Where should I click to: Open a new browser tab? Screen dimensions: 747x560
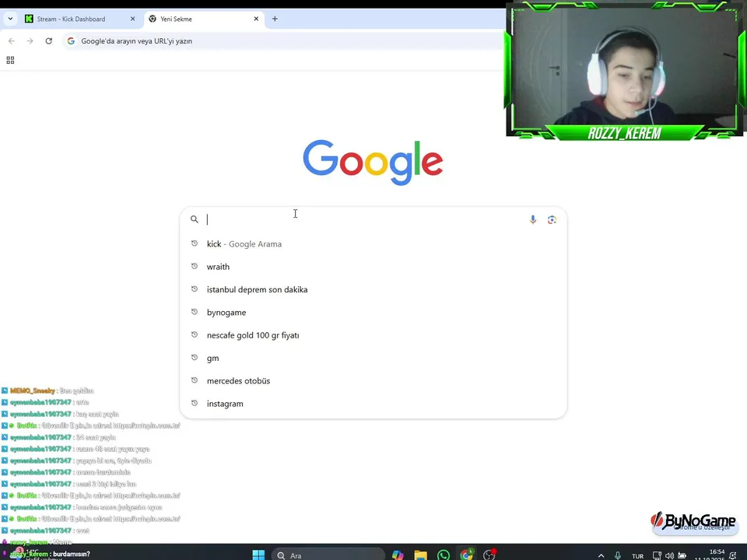click(275, 19)
